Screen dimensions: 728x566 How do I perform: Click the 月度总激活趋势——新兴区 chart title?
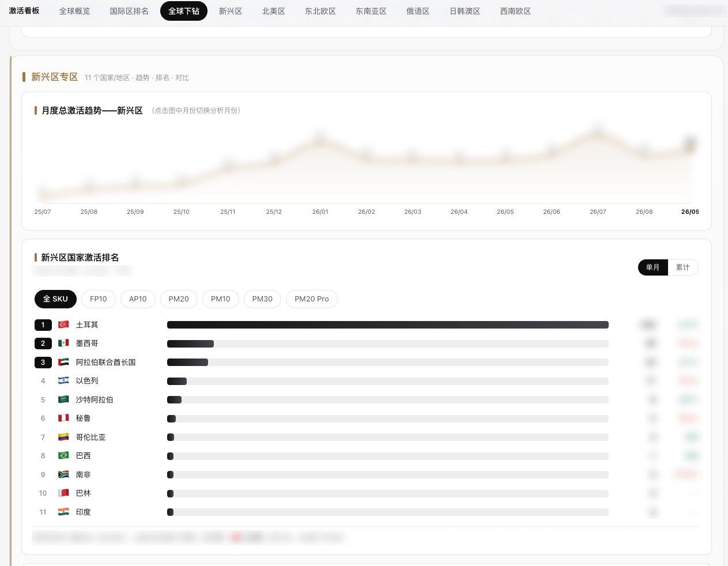pyautogui.click(x=92, y=110)
